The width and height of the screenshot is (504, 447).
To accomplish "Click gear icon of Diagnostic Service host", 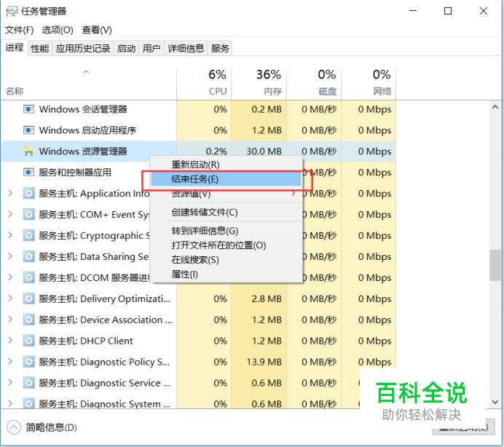I will point(28,383).
